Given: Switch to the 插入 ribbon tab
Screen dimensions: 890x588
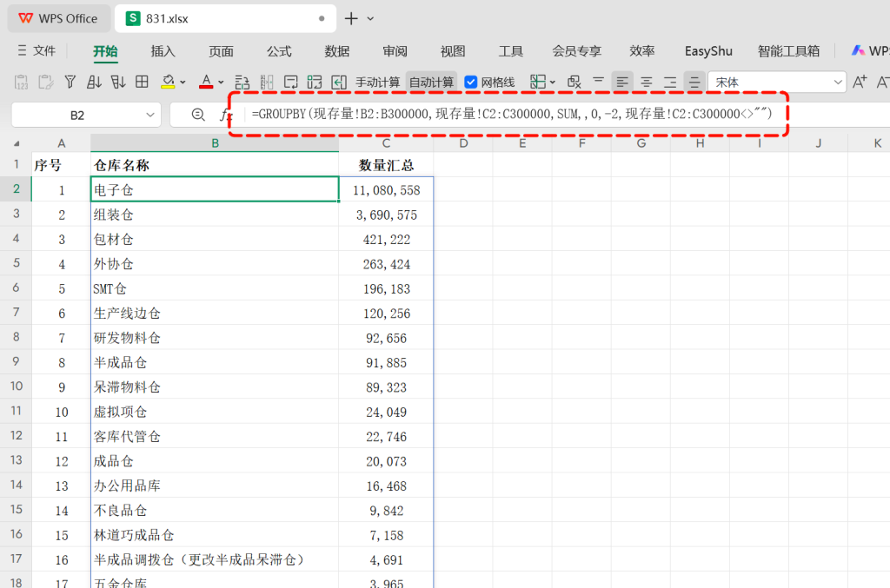Looking at the screenshot, I should tap(163, 51).
